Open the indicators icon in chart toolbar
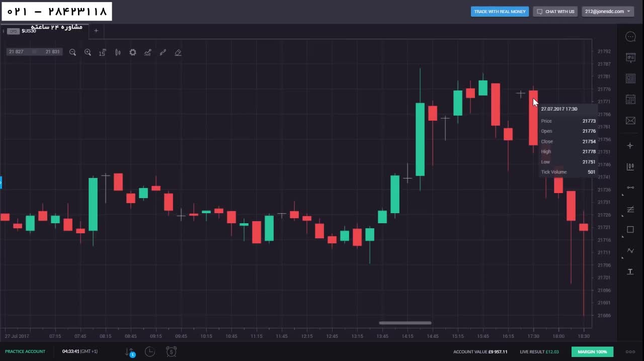Screen dimensions: 644x361 (148, 52)
